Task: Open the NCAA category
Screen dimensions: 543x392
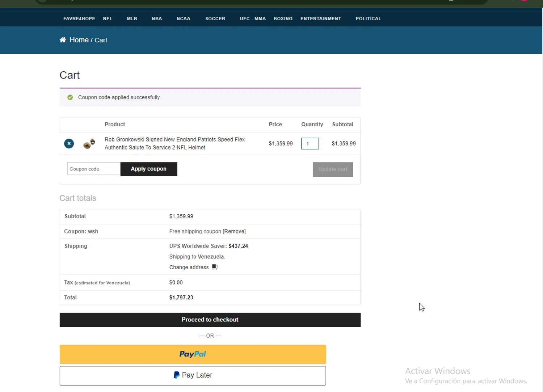Action: pos(184,19)
